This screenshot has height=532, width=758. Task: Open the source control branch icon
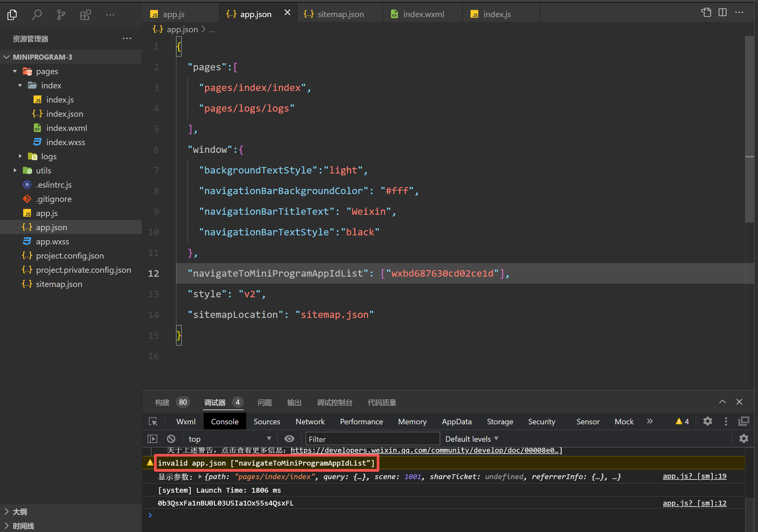[x=61, y=15]
